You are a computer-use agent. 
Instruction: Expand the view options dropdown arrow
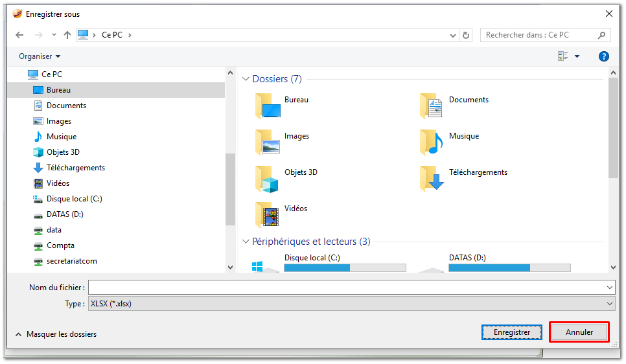coord(577,56)
